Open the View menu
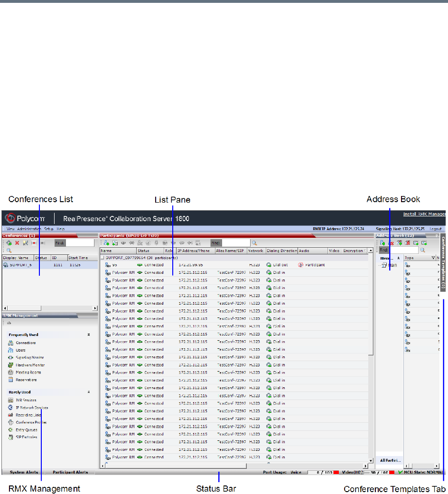This screenshot has width=448, height=494. pyautogui.click(x=10, y=229)
